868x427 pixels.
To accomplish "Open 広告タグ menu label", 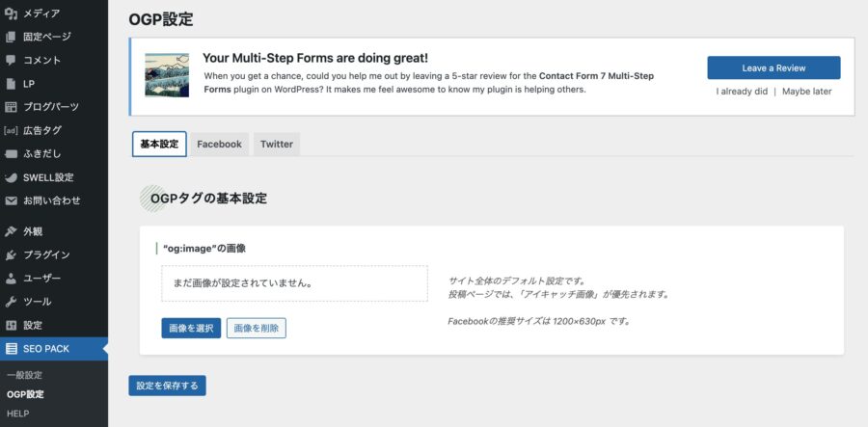I will click(x=42, y=131).
